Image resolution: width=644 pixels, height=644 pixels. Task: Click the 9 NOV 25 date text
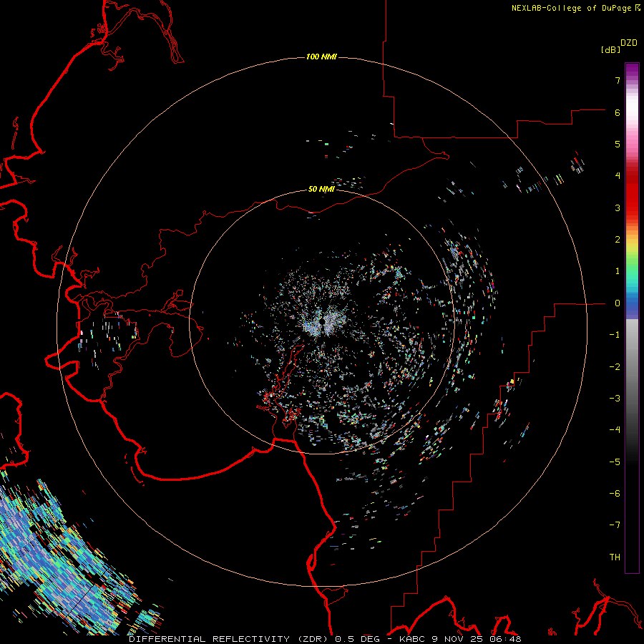click(457, 639)
